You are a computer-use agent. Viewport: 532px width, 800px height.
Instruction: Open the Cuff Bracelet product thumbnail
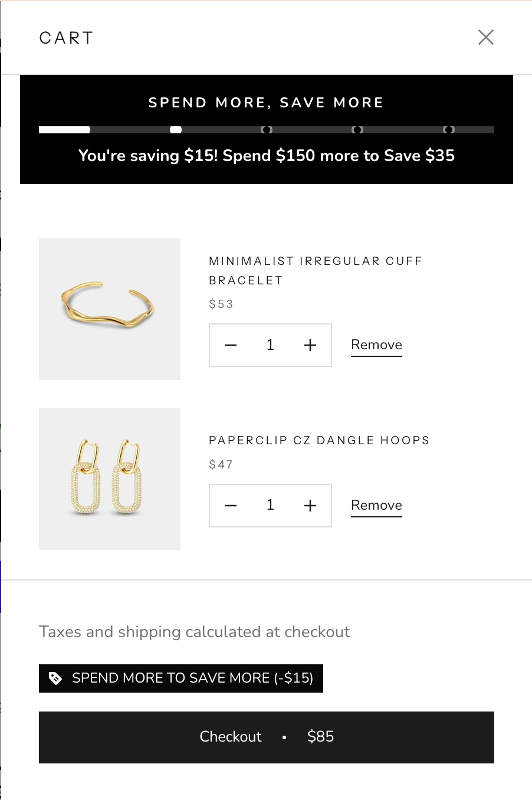coord(110,309)
